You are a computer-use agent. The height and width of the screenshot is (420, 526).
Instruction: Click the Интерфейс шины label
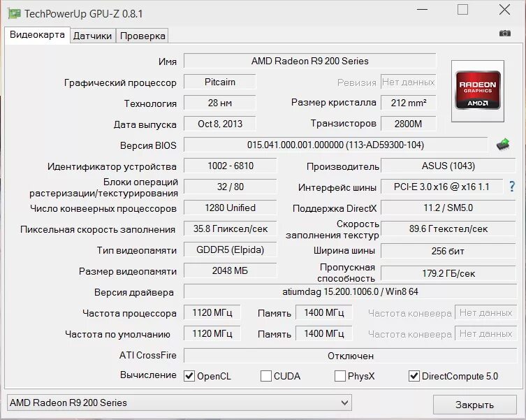tap(337, 187)
